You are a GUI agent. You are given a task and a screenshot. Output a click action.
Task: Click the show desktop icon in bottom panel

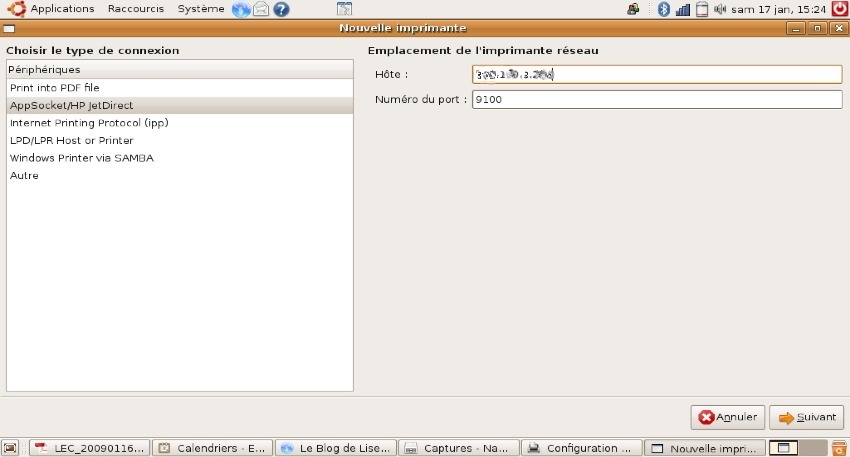(x=10, y=448)
